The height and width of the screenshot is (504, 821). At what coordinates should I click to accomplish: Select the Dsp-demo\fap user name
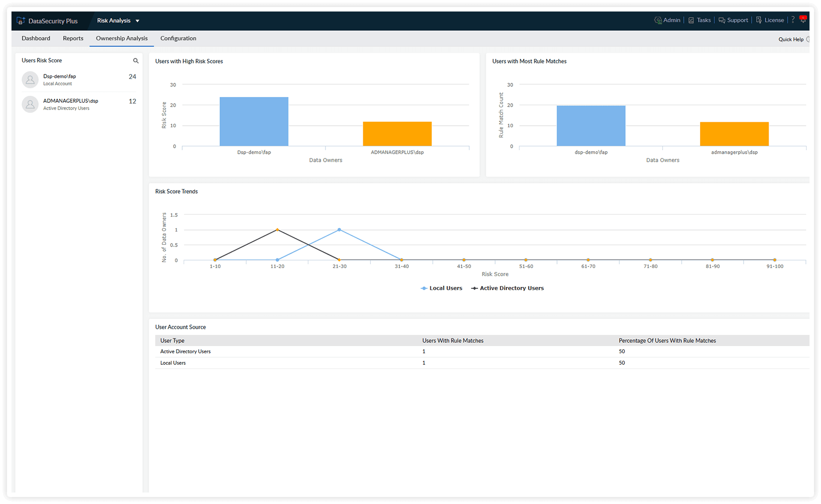click(x=59, y=76)
